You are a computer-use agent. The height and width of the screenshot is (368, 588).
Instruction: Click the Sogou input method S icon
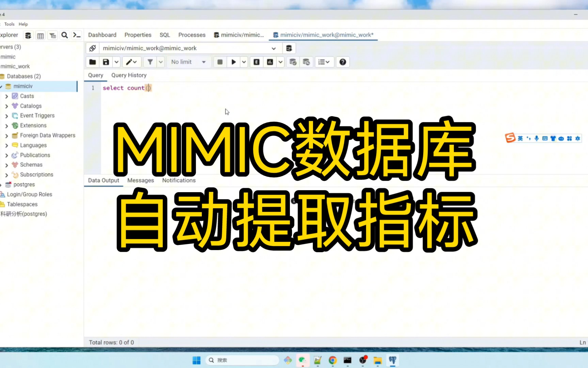tap(510, 138)
